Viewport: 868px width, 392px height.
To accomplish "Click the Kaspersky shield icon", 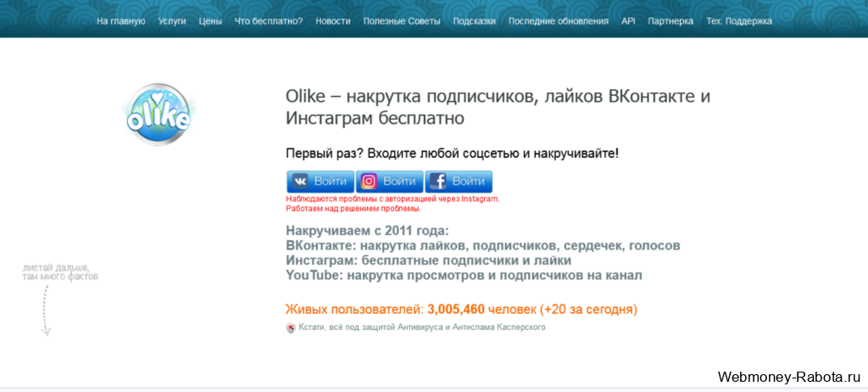I will pos(291,328).
